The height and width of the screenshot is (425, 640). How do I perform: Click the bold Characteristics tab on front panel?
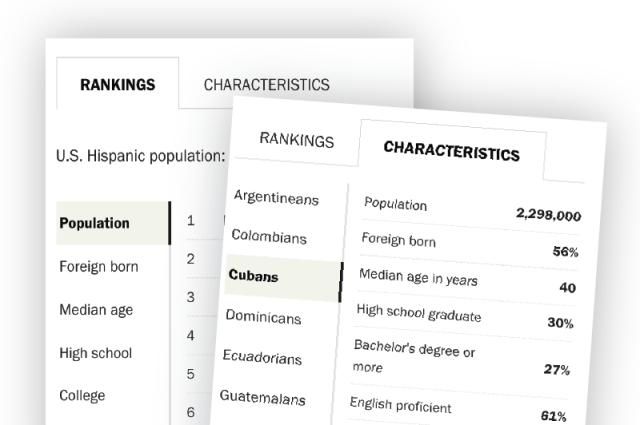click(451, 152)
